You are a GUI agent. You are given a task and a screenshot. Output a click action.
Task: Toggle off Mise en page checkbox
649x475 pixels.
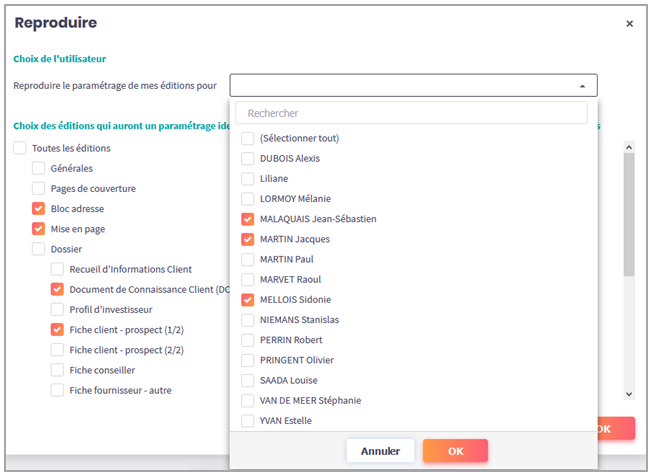click(39, 229)
